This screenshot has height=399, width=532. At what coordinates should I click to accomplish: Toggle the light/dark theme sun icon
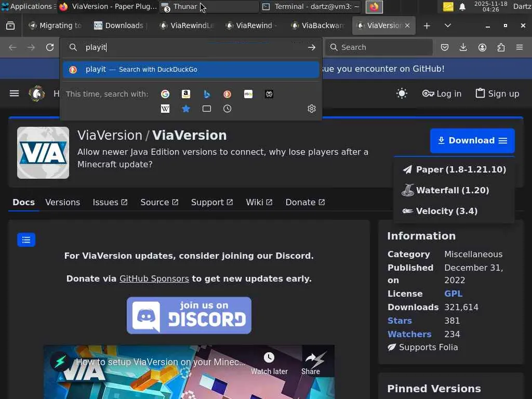(x=402, y=94)
